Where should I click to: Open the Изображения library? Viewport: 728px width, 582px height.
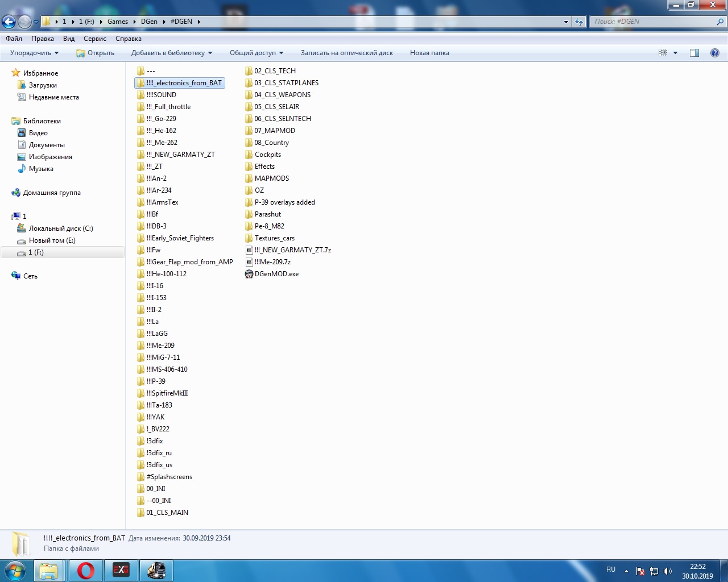51,157
